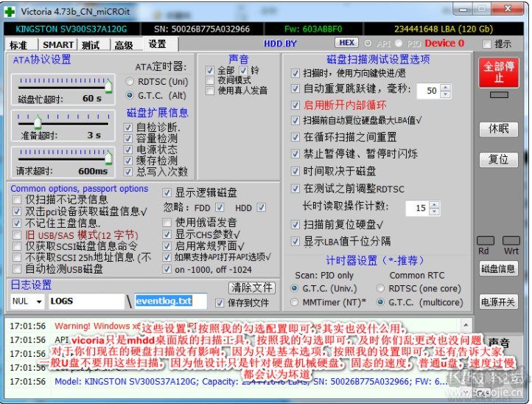Click the LOGS folder input field
Screen dimensions: 532x404
[86, 302]
